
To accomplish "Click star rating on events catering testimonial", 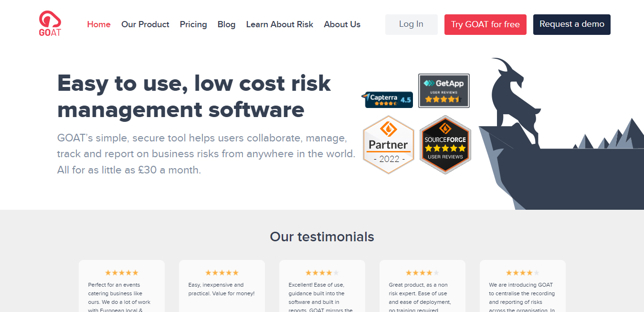I will [122, 273].
